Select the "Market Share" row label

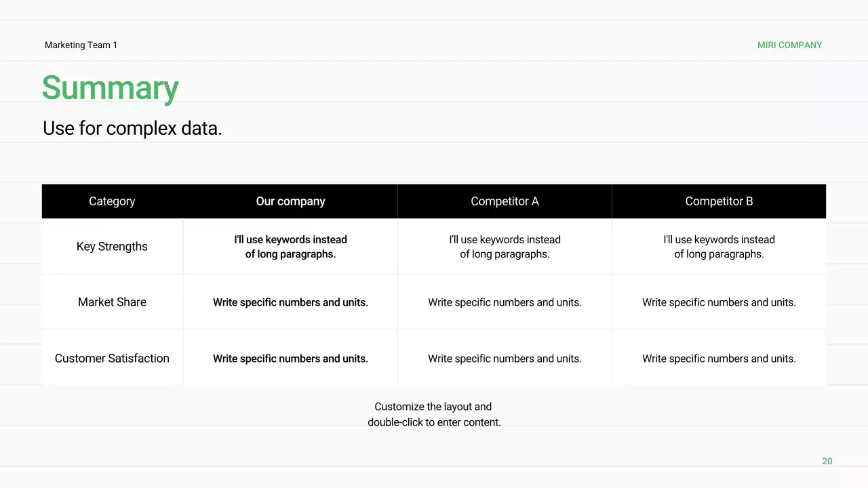(x=112, y=302)
